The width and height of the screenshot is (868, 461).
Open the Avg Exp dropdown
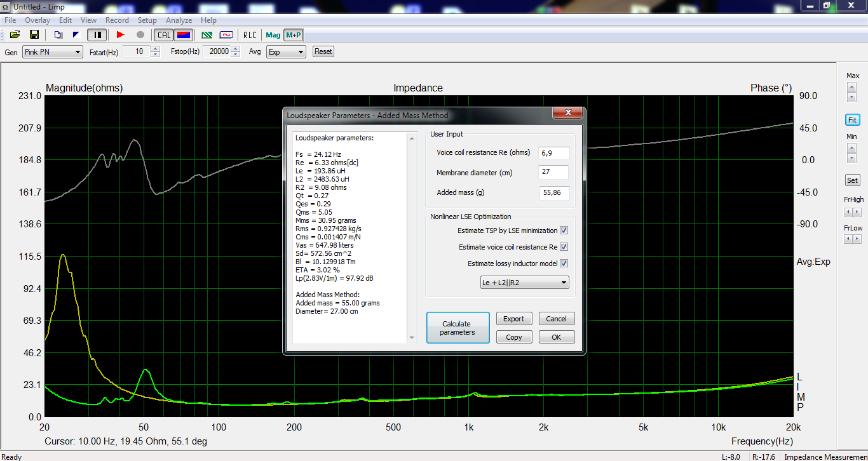point(285,51)
